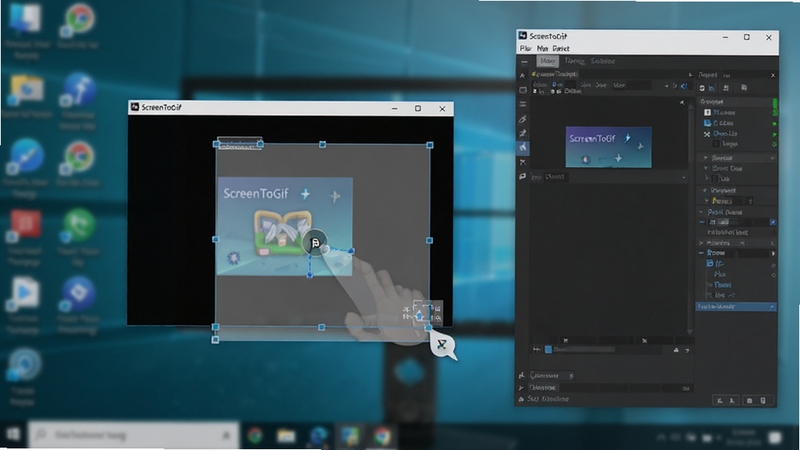The height and width of the screenshot is (450, 800).
Task: Click the refresh icon in the right panel toolbar
Action: [x=703, y=88]
